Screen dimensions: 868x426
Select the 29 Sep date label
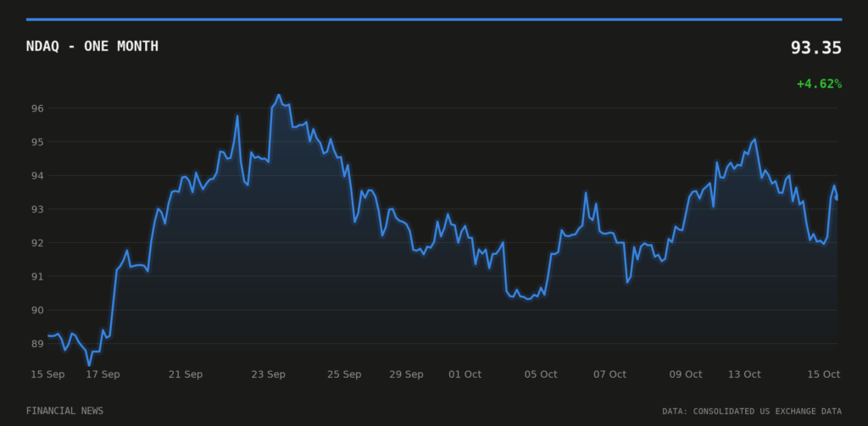tap(406, 374)
